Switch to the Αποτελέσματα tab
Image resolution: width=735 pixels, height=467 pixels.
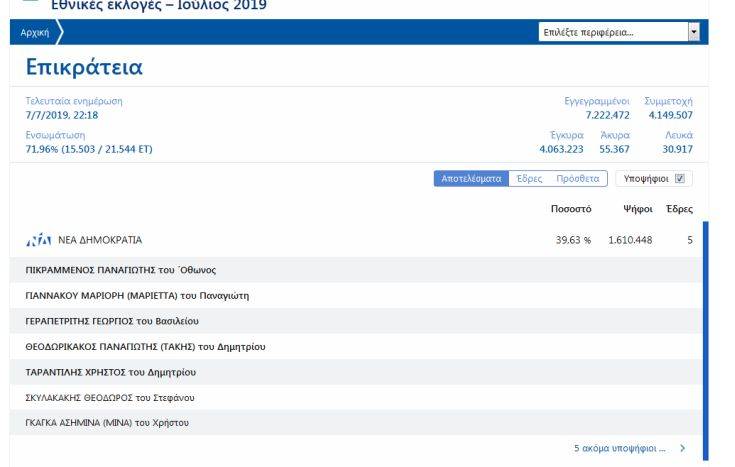(469, 179)
